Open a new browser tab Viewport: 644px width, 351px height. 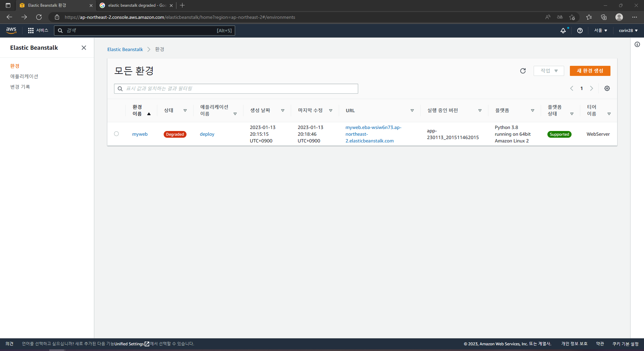coord(182,5)
